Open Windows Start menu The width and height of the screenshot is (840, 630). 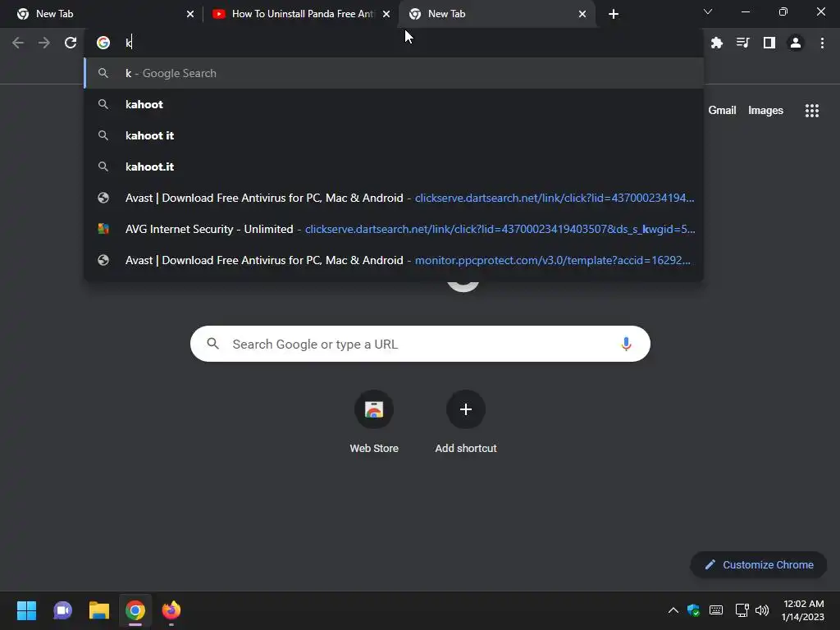click(x=26, y=610)
